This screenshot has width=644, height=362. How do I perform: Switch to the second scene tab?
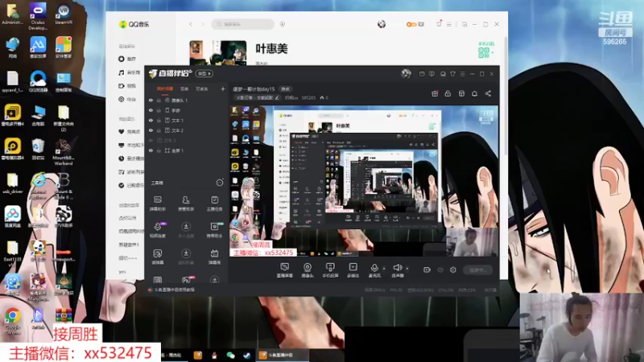tap(184, 88)
